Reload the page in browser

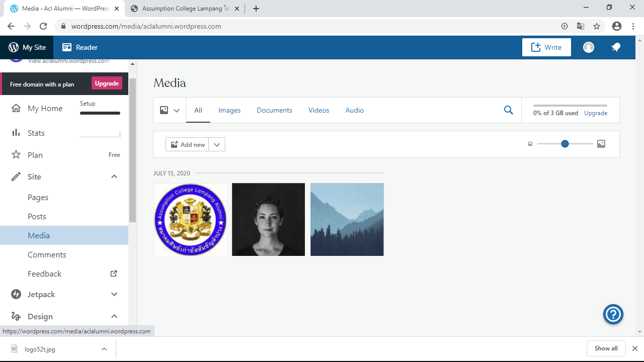coord(43,26)
